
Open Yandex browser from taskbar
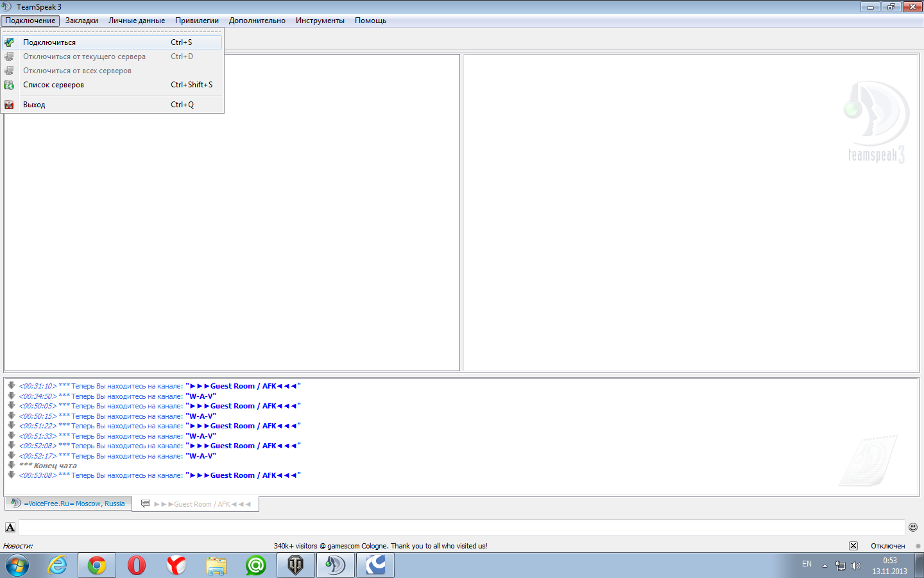click(x=176, y=566)
